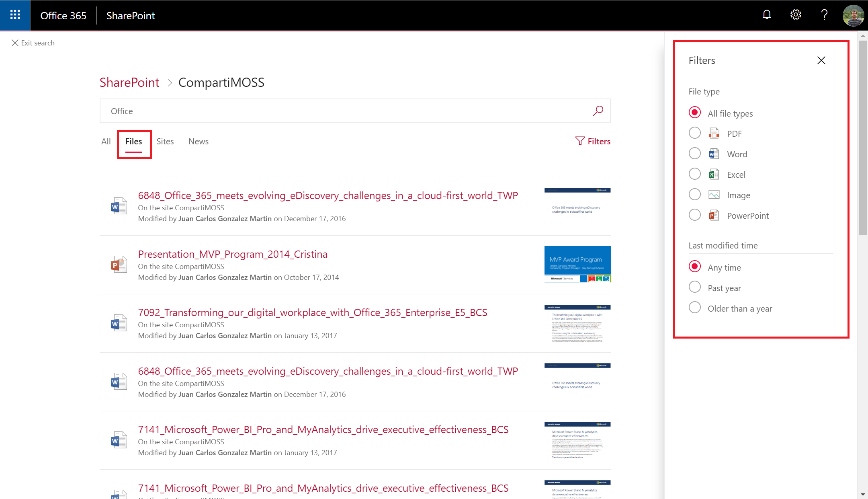Click the PowerPoint file type icon in Filters
868x499 pixels.
pyautogui.click(x=714, y=216)
